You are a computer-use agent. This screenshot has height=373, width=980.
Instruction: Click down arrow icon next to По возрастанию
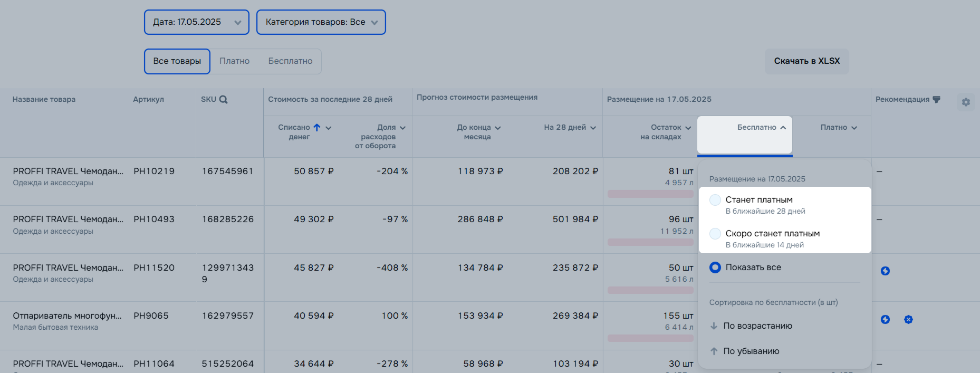pyautogui.click(x=714, y=326)
